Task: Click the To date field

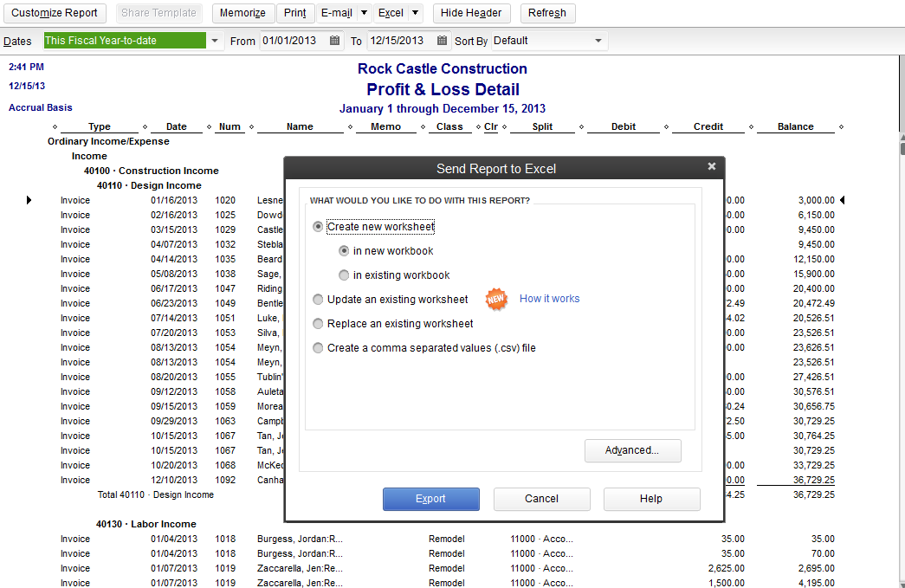Action: [401, 41]
